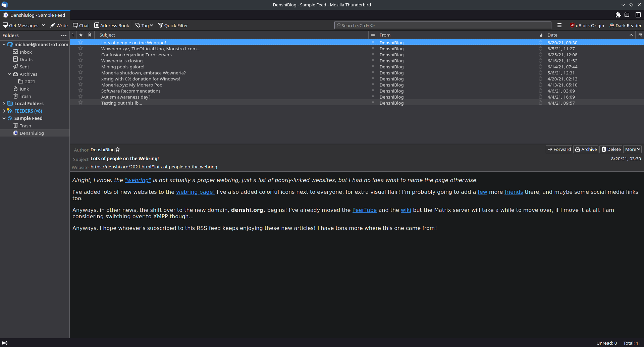
Task: Toggle the Quick Filter bar
Action: [x=173, y=25]
